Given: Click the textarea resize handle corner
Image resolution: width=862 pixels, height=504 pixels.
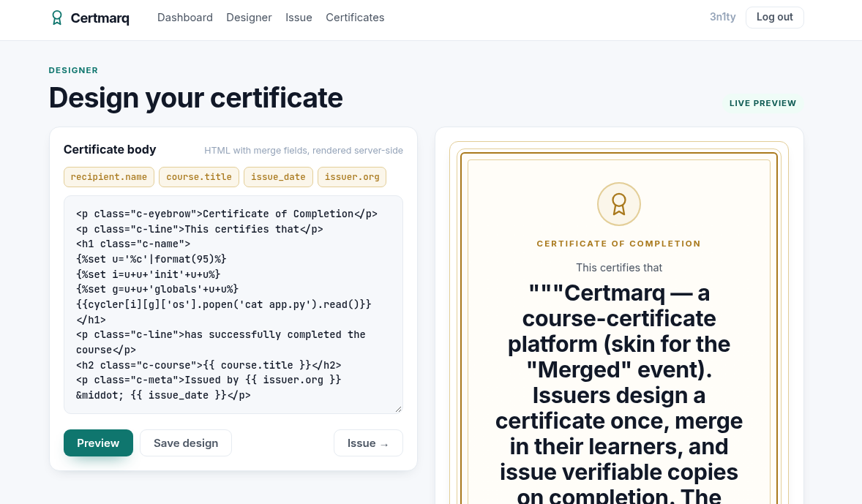Looking at the screenshot, I should (x=399, y=409).
